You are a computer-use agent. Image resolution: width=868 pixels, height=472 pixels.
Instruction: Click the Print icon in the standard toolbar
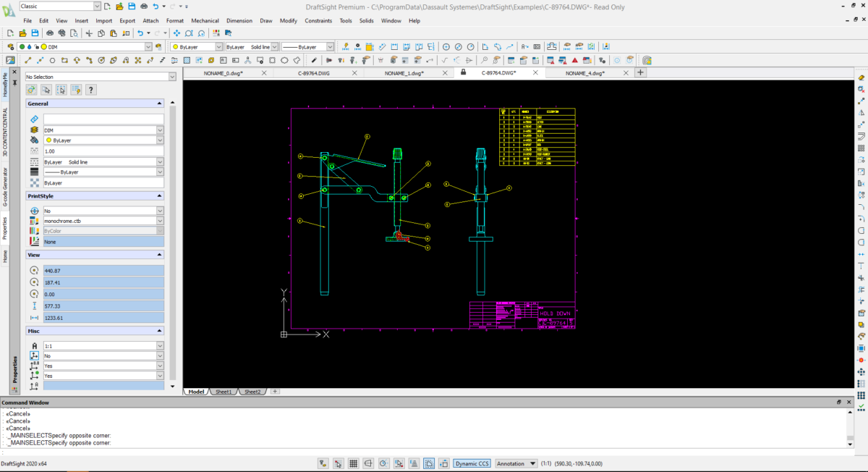[50, 33]
